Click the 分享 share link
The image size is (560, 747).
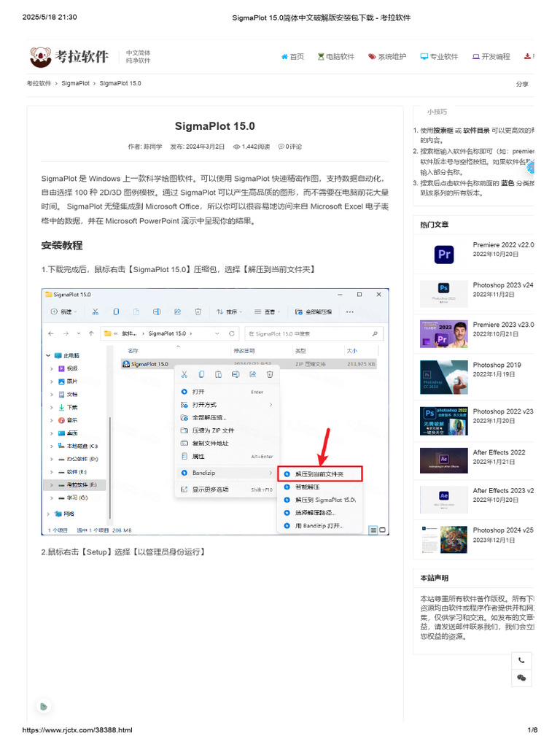pyautogui.click(x=522, y=84)
